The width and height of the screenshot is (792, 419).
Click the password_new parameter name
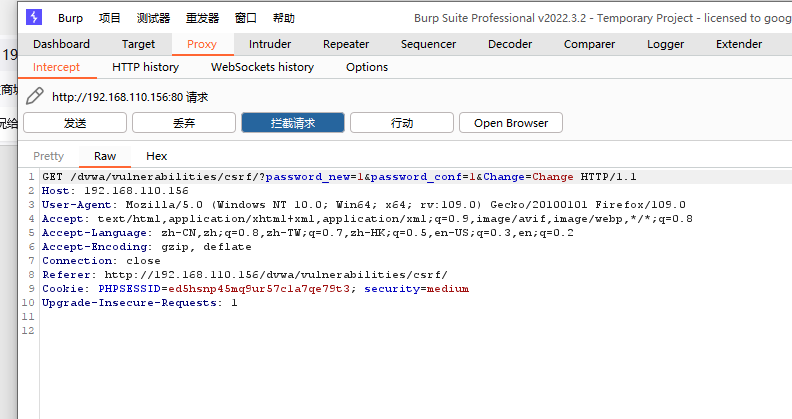point(308,177)
